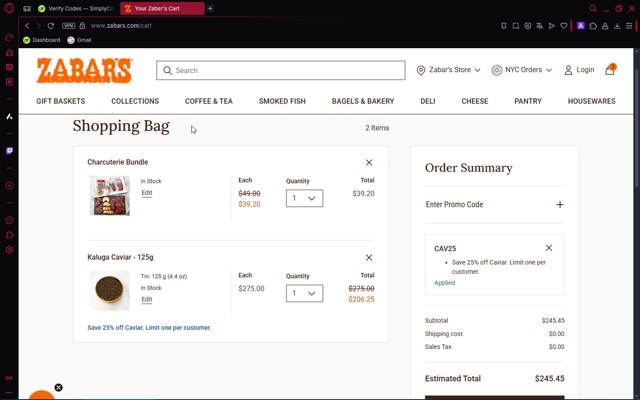This screenshot has height=400, width=640.
Task: Open the Smoked Fish menu
Action: [282, 101]
